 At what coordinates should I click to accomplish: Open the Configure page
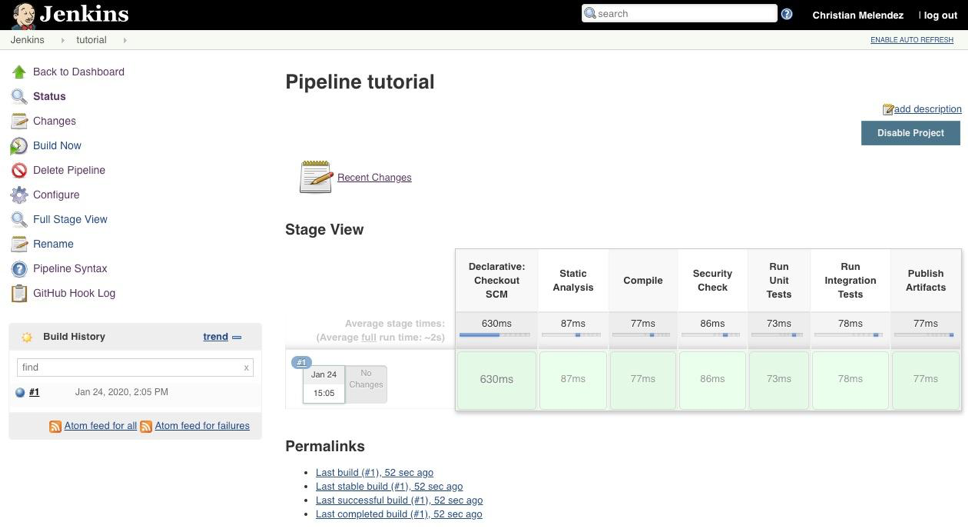click(56, 195)
